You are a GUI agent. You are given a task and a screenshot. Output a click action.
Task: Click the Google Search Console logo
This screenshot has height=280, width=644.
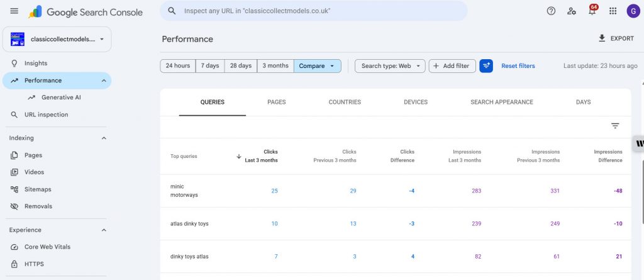click(86, 13)
